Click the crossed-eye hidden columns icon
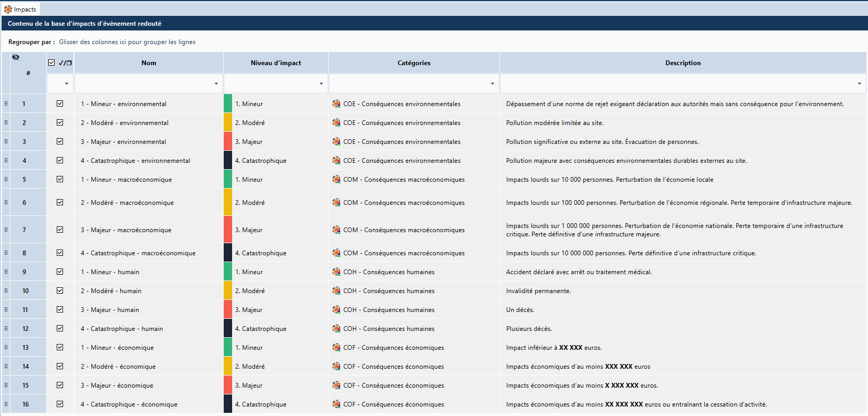Viewport: 868px width, 416px height. click(x=16, y=57)
